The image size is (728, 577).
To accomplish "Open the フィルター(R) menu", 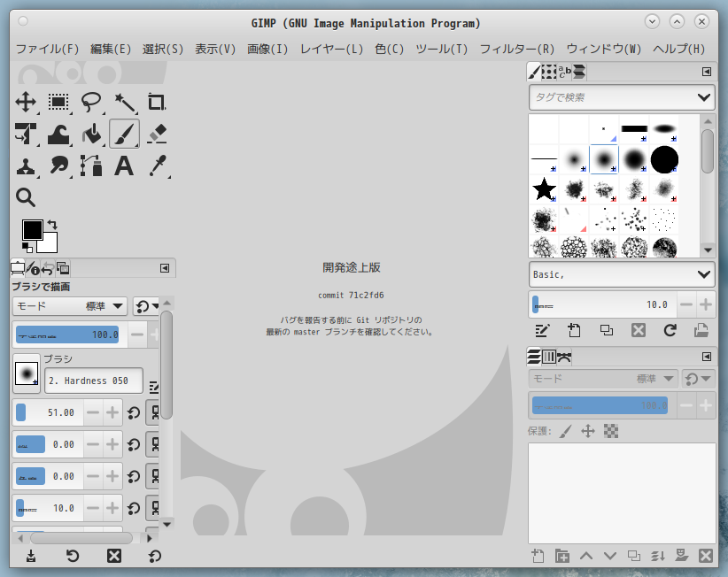I will (516, 49).
